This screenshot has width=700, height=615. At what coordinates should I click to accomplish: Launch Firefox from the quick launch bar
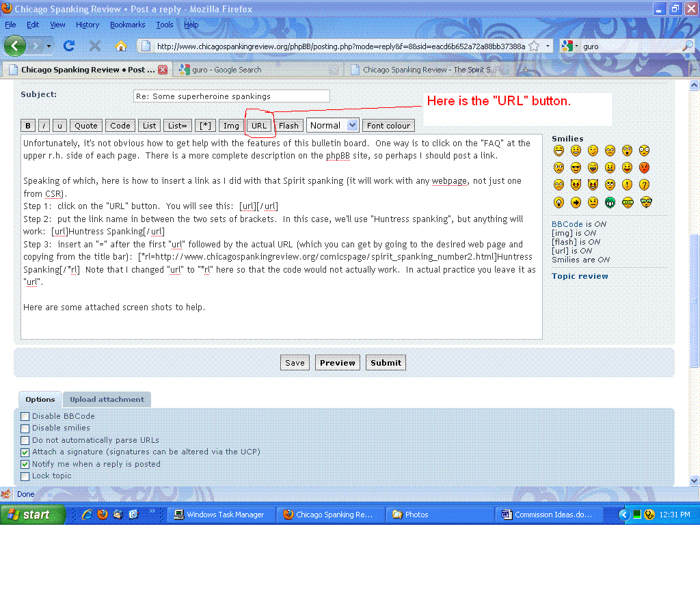pyautogui.click(x=103, y=515)
